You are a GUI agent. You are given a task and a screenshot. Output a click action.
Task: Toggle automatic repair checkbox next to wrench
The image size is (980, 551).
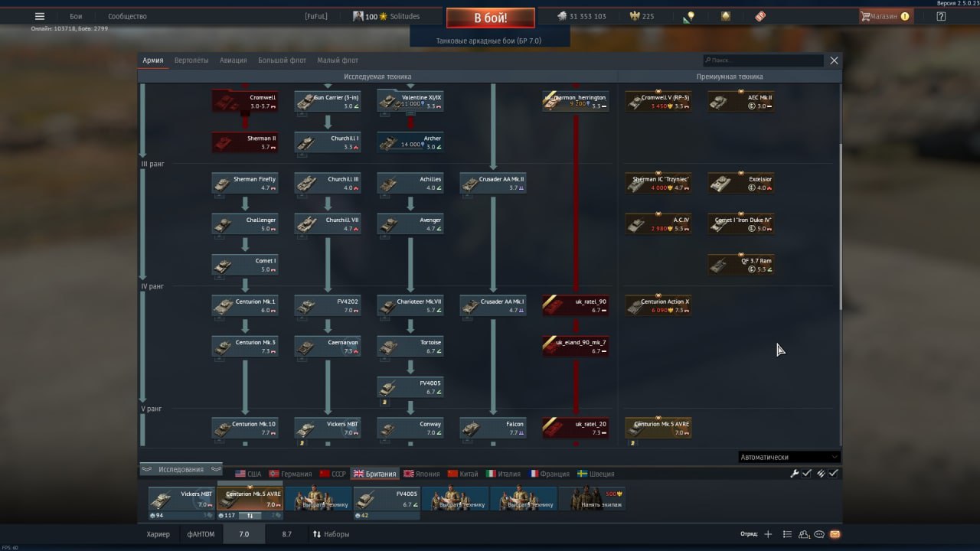[806, 474]
